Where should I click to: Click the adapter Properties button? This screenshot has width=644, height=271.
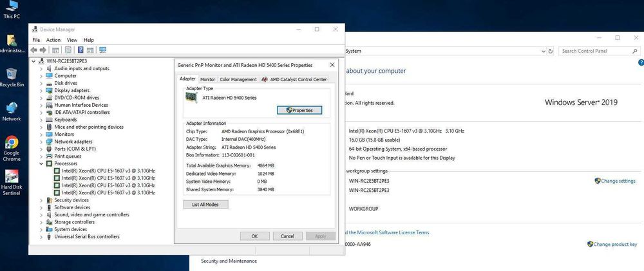pos(299,110)
